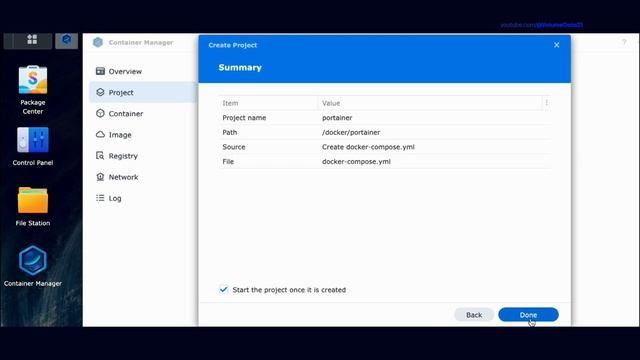Open the main menu grid icon
The width and height of the screenshot is (640, 360).
point(32,40)
